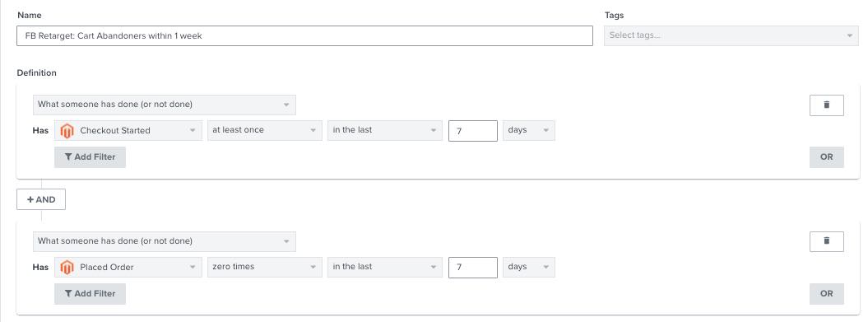Open first 'What someone has done' type dropdown
This screenshot has height=322, width=868.
pyautogui.click(x=165, y=105)
